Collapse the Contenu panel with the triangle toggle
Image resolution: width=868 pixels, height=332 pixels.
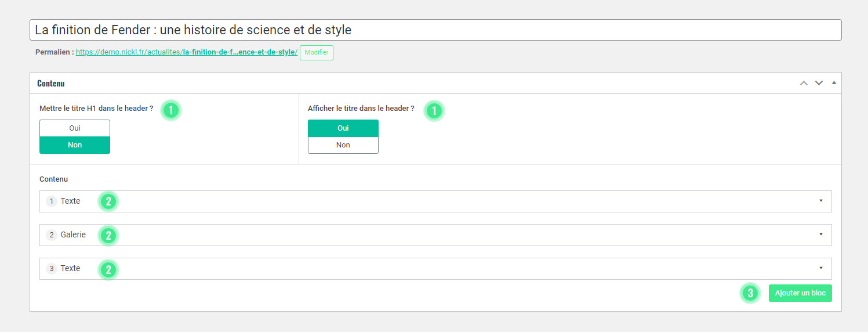click(x=834, y=83)
